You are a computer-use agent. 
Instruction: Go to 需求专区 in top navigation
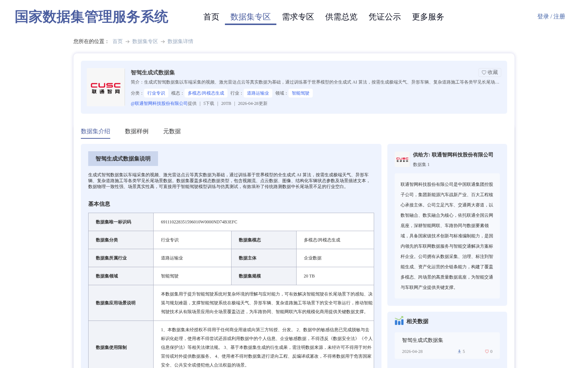[x=298, y=17]
